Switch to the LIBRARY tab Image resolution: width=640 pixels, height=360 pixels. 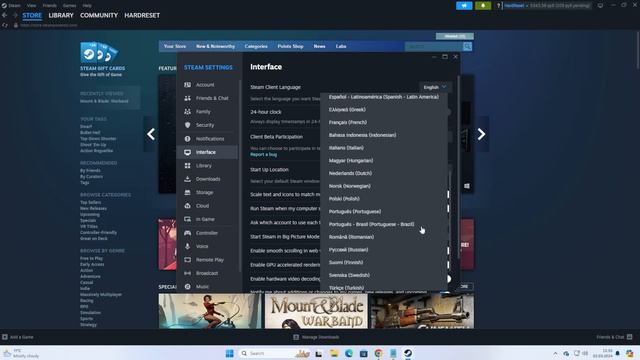tap(61, 16)
